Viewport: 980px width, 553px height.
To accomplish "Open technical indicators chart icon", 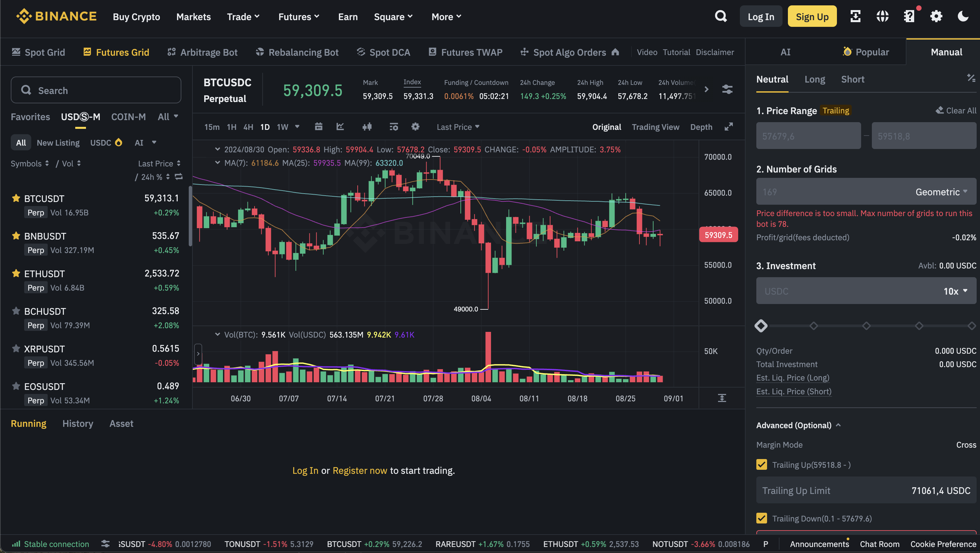I will click(x=340, y=127).
